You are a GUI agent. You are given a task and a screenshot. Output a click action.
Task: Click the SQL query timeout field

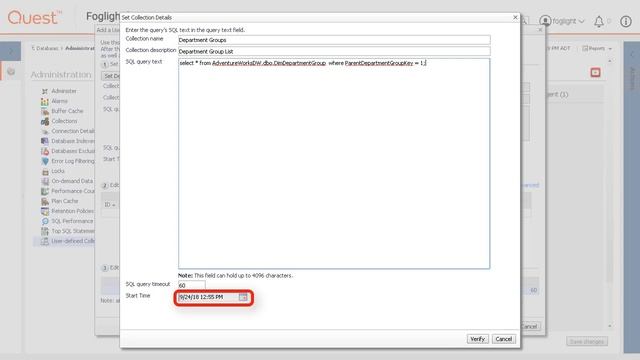click(191, 285)
